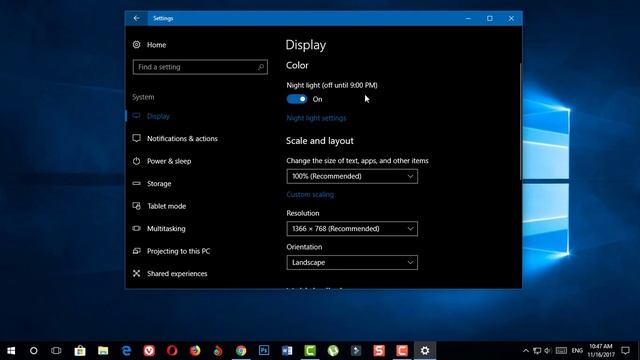Image resolution: width=640 pixels, height=360 pixels.
Task: Launch Firefox from the taskbar
Action: point(195,351)
